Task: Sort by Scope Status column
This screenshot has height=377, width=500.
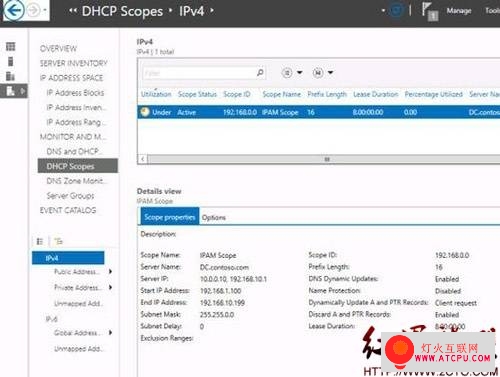Action: (x=197, y=94)
